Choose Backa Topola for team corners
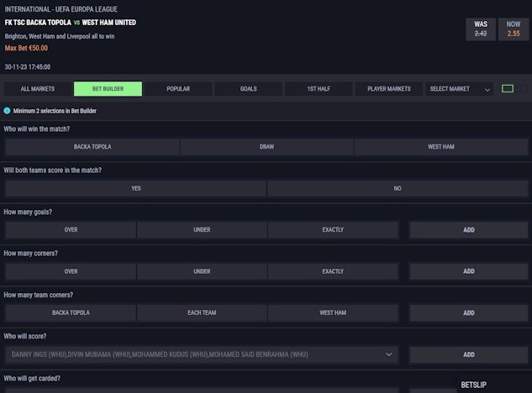 [x=71, y=313]
